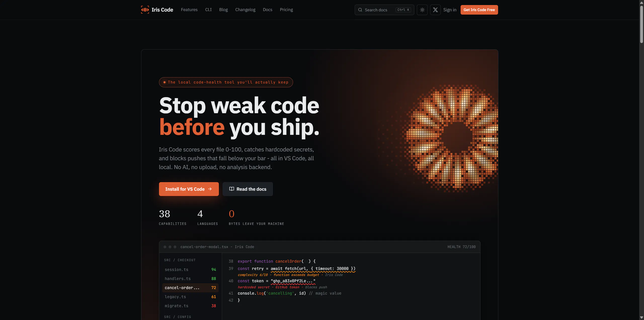
Task: Go to the Blog nav item
Action: [x=223, y=10]
